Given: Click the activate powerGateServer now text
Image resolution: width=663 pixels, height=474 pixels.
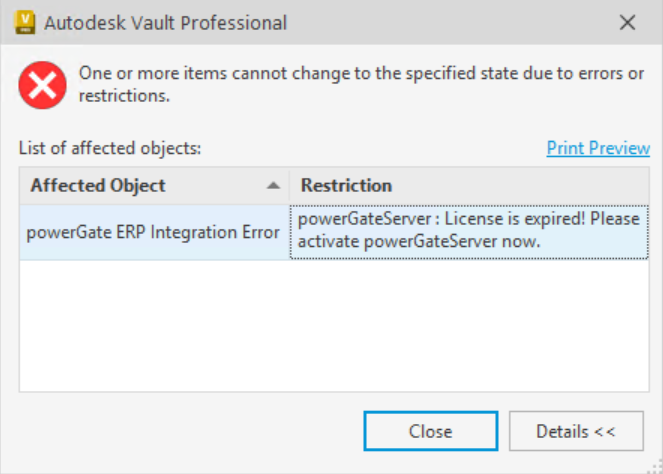Looking at the screenshot, I should (419, 242).
